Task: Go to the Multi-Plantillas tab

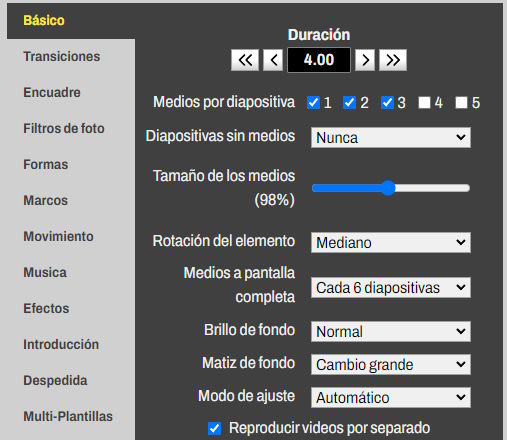Action: point(68,416)
